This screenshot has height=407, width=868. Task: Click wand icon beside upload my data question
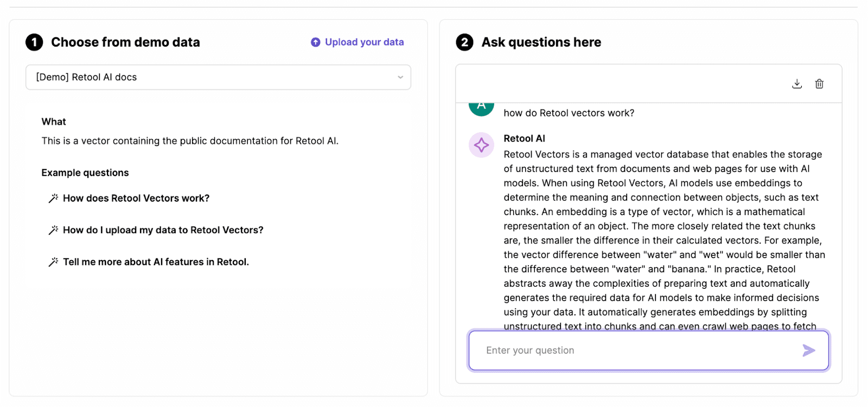(x=53, y=230)
